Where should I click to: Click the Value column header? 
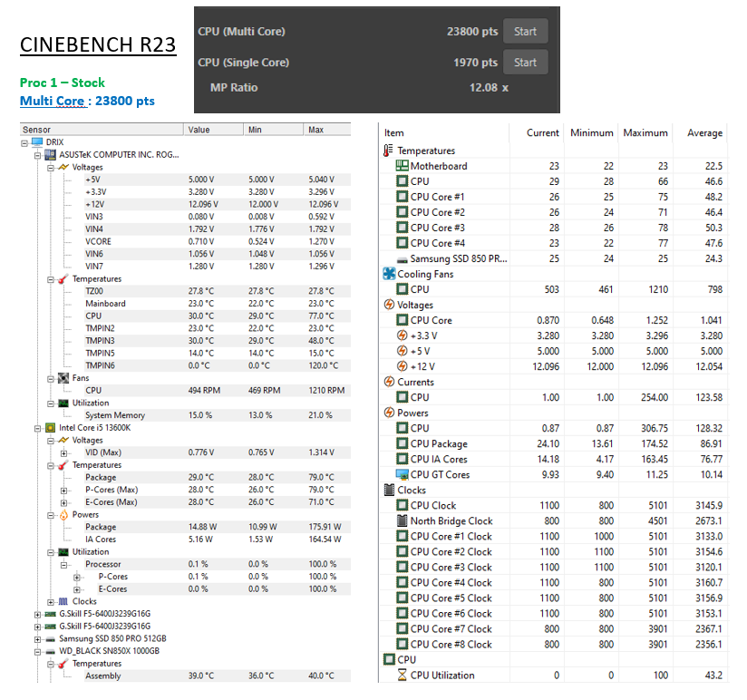click(213, 130)
